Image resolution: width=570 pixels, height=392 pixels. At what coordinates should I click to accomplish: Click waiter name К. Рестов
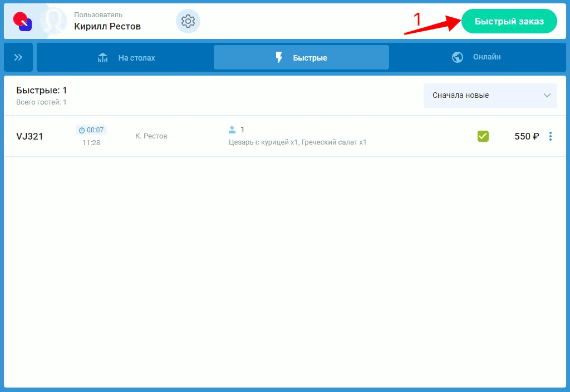click(151, 136)
